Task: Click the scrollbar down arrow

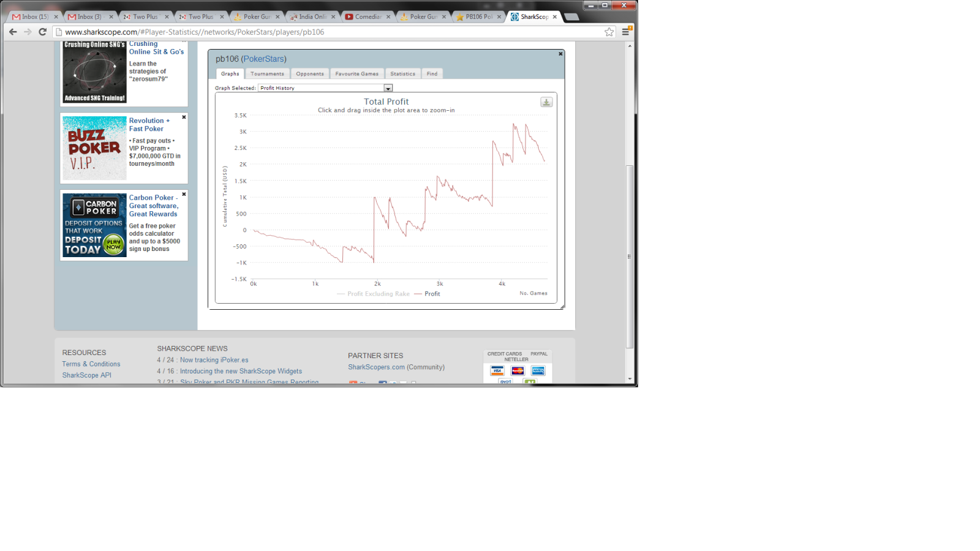Action: 629,378
